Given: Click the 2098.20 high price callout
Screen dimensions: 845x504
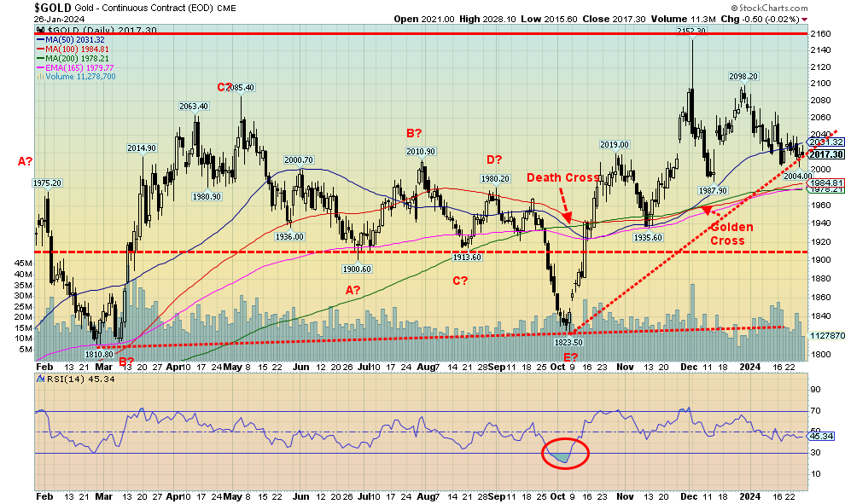Looking at the screenshot, I should (x=743, y=76).
